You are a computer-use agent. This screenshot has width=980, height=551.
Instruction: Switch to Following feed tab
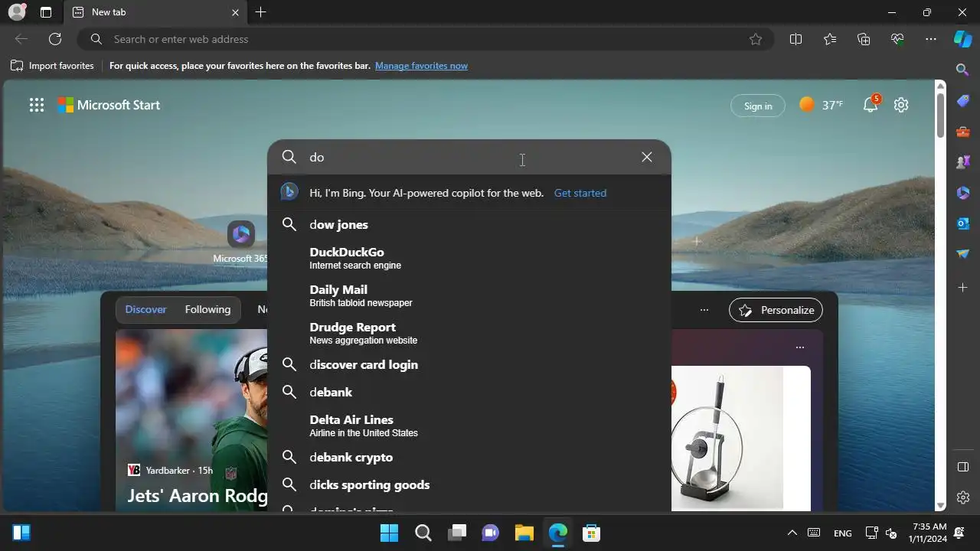point(207,309)
